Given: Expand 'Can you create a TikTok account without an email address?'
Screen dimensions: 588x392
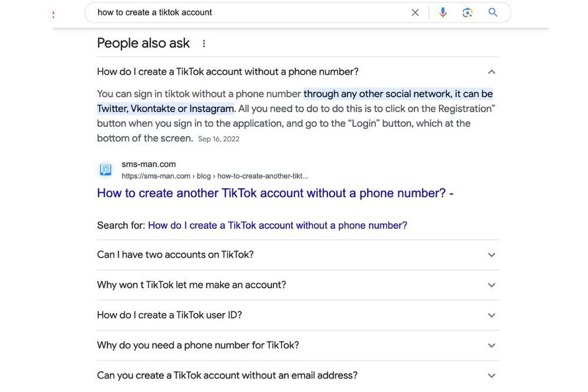Looking at the screenshot, I should 298,376.
